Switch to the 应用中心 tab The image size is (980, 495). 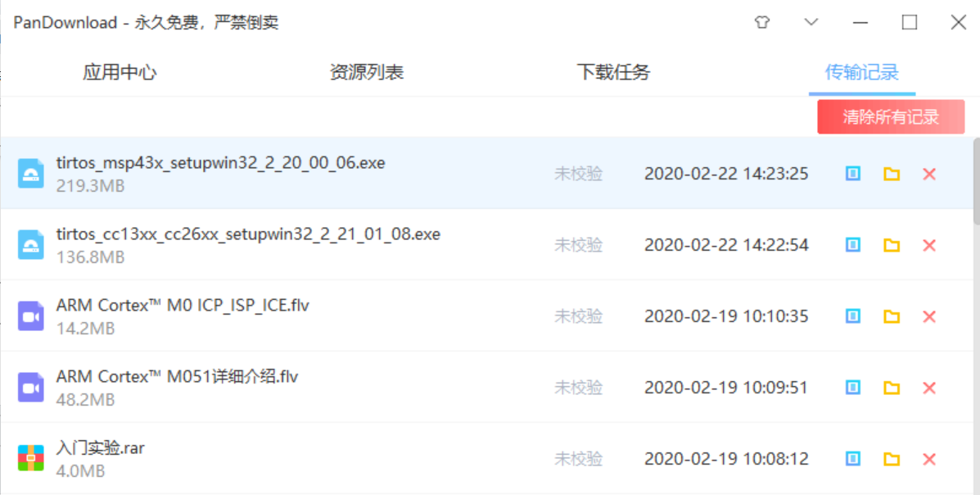tap(120, 73)
